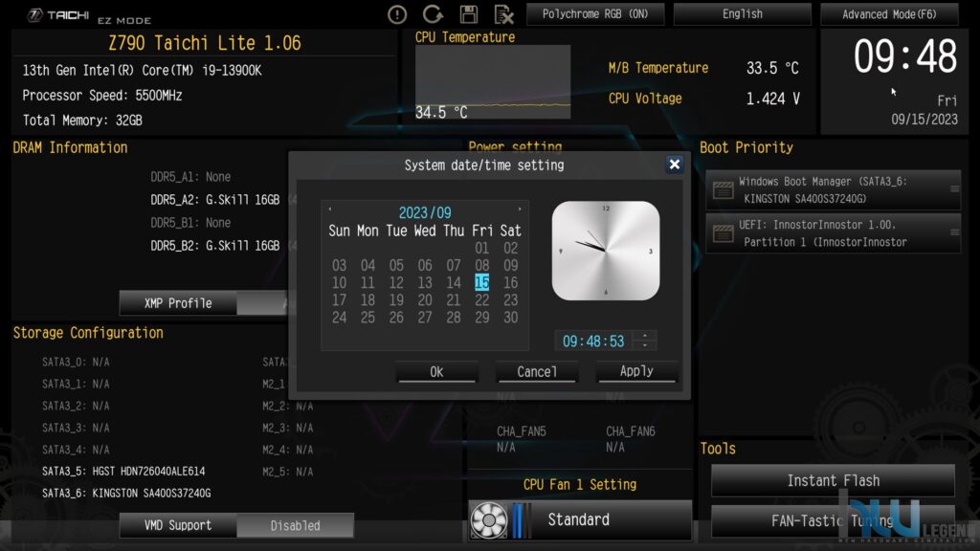Screen dimensions: 980x551
Task: Open FAN-Tastic Tuning tool
Action: 834,520
